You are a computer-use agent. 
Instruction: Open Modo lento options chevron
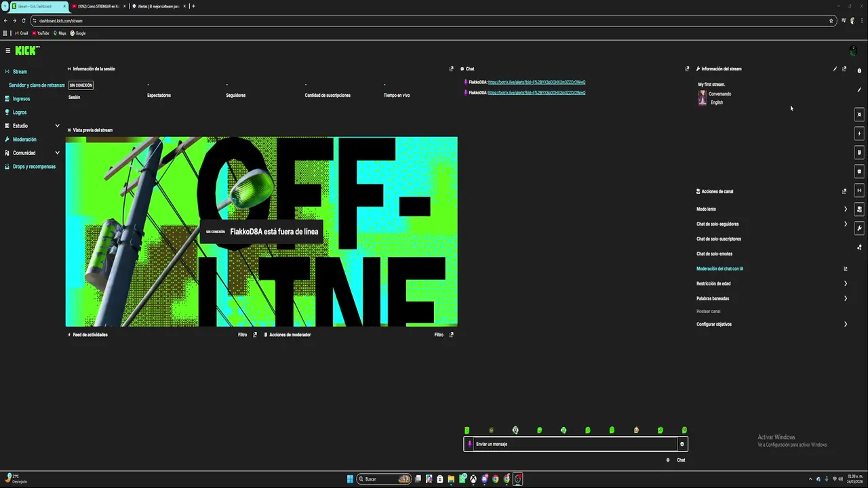coord(845,209)
